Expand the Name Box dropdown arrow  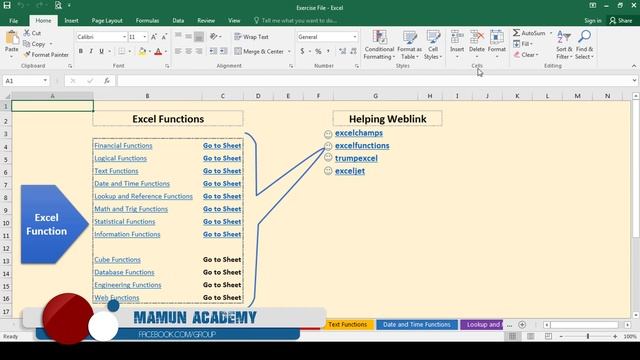45,81
